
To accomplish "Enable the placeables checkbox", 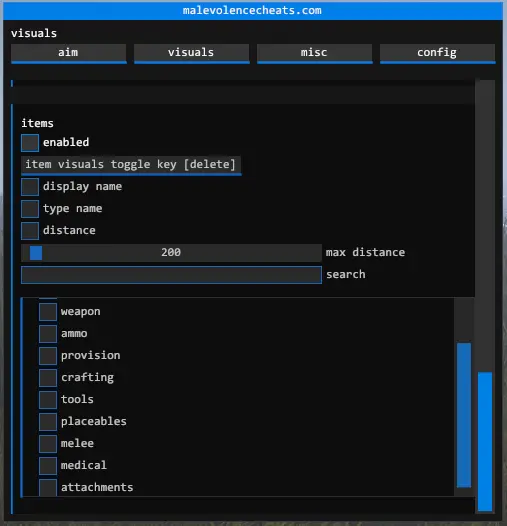I will click(x=48, y=422).
